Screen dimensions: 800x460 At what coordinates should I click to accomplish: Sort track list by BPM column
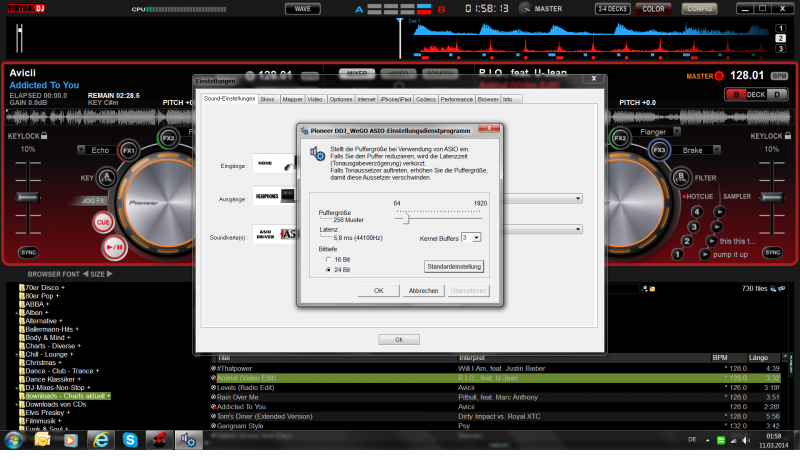tap(720, 357)
